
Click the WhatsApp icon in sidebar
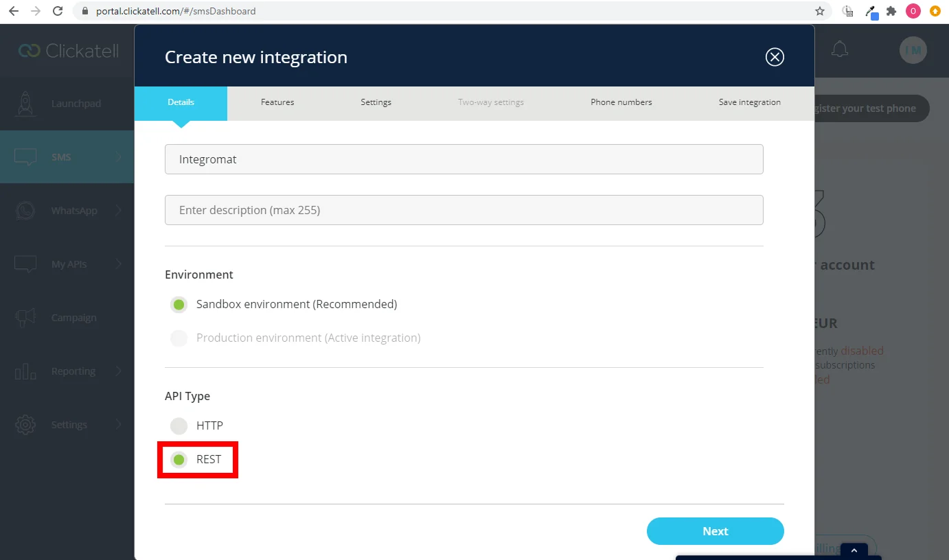tap(25, 211)
